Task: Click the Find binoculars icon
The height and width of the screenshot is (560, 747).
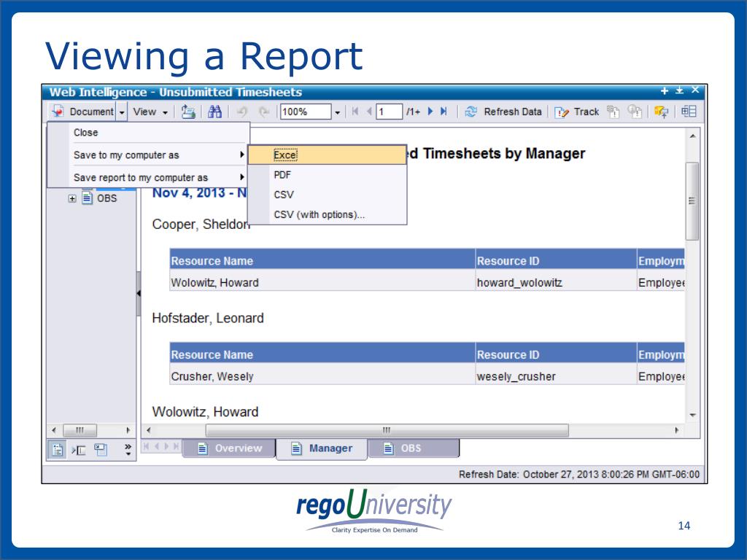Action: (215, 112)
